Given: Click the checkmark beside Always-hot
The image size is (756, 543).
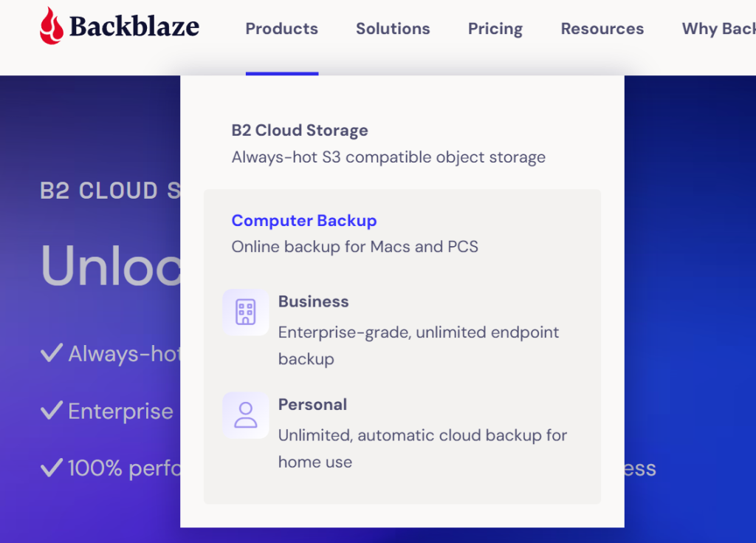Looking at the screenshot, I should coord(52,353).
